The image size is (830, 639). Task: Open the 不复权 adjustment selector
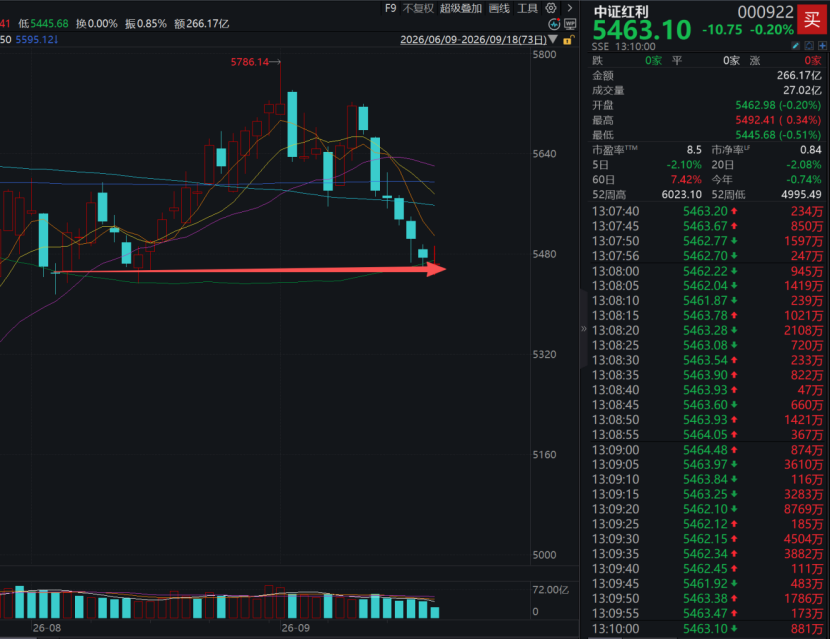[x=418, y=8]
